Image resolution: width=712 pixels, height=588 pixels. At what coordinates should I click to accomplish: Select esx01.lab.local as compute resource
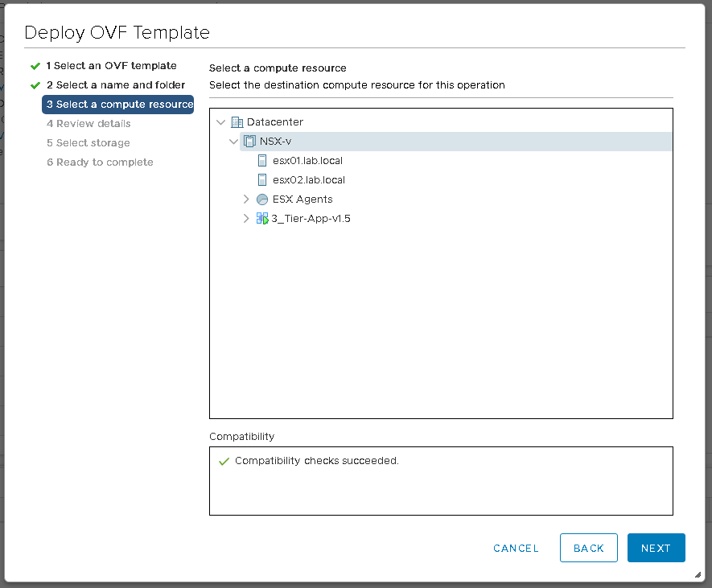pos(307,161)
